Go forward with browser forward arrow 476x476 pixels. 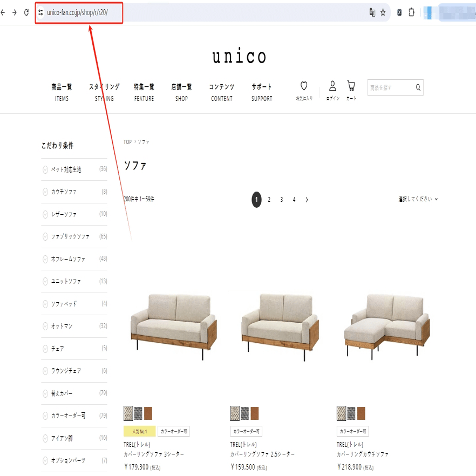point(14,12)
